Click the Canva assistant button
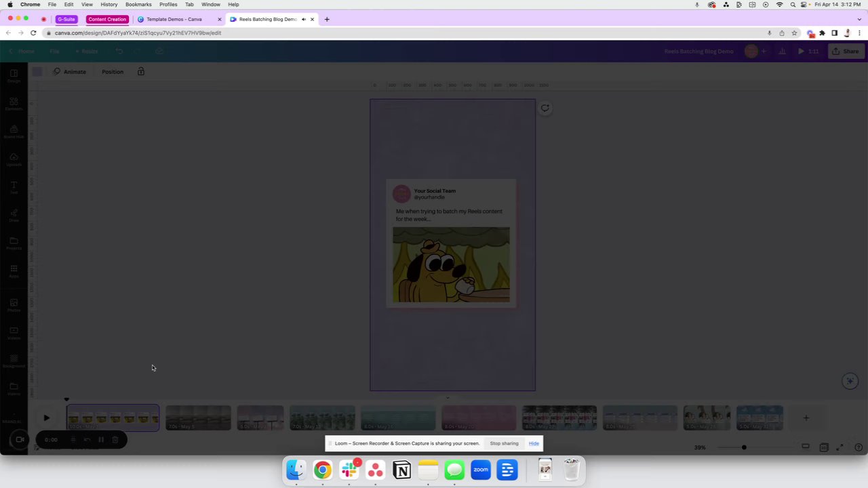The image size is (868, 488). [x=850, y=381]
